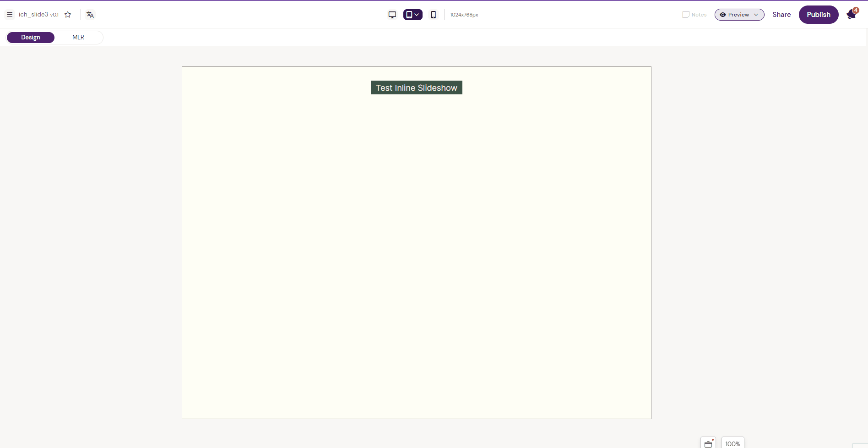Open notifications via the bell icon
The width and height of the screenshot is (868, 448).
click(x=850, y=14)
